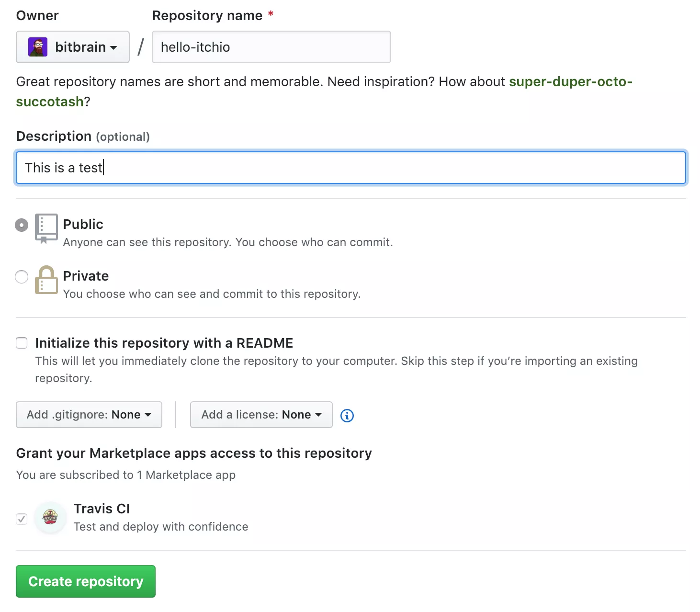Click the Travis CI app name

[102, 509]
